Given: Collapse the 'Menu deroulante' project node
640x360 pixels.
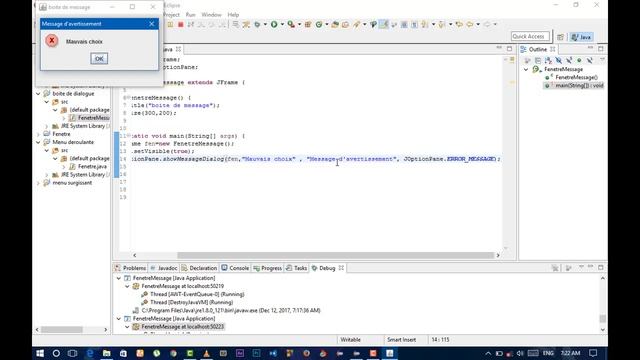Looking at the screenshot, I should point(38,142).
